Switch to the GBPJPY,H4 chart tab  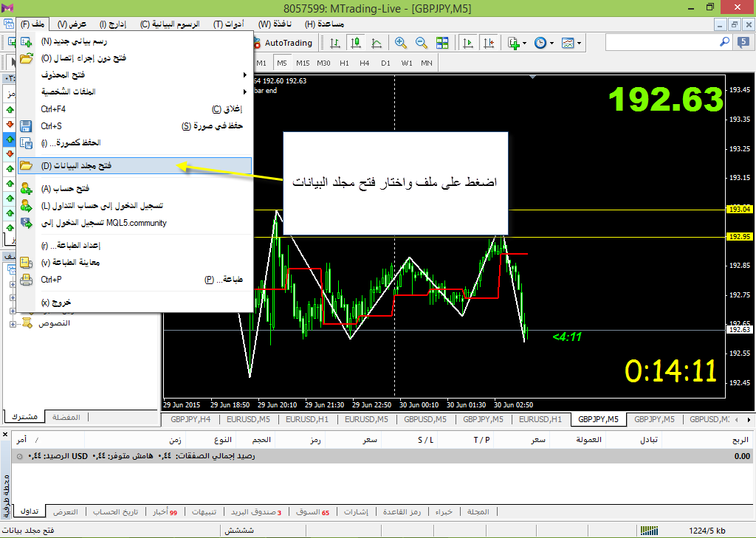[191, 419]
